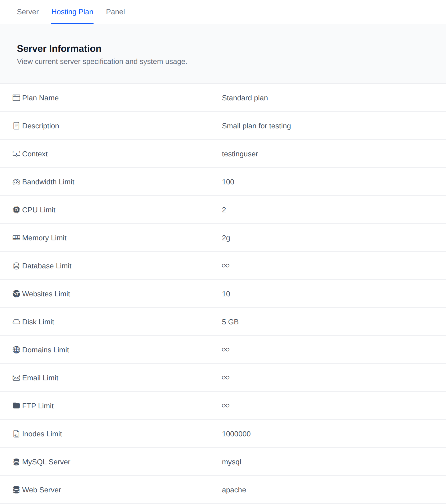The image size is (446, 504).
Task: Click the 'Bandwidth Limit' label
Action: (x=48, y=182)
